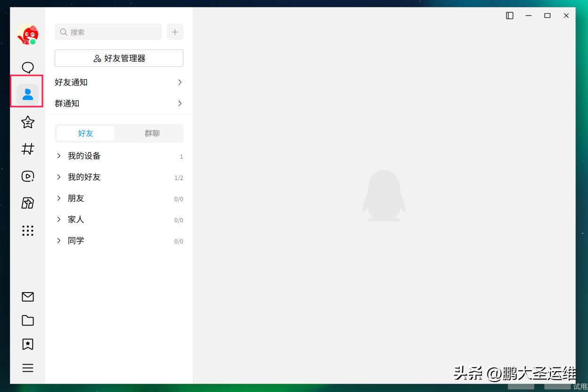The image size is (588, 392).
Task: Click the search box
Action: (x=108, y=32)
